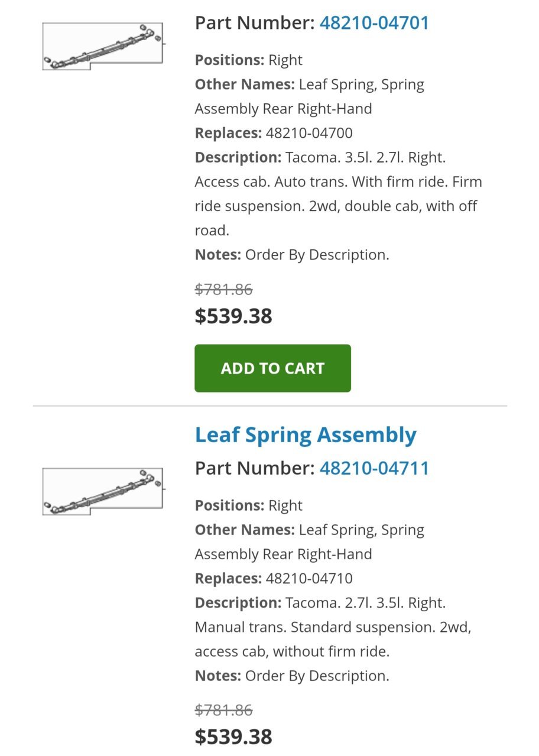Select the first crossed-out $781.86 list price
The image size is (539, 756).
click(x=223, y=290)
